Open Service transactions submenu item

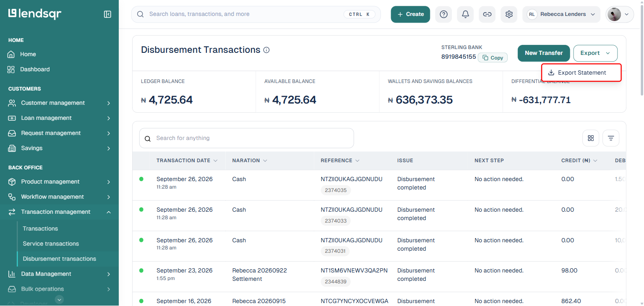tap(51, 244)
